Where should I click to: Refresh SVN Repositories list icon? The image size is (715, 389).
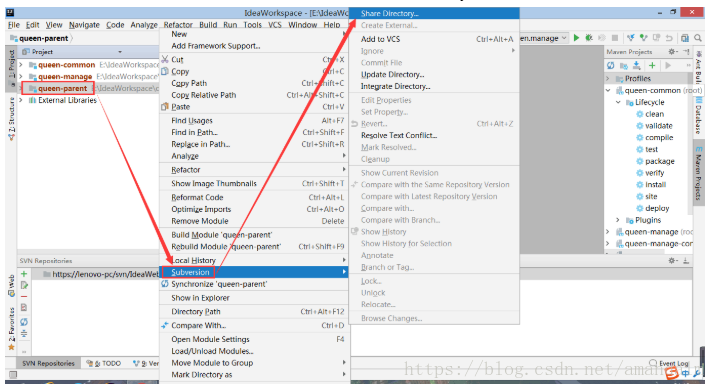[x=24, y=322]
